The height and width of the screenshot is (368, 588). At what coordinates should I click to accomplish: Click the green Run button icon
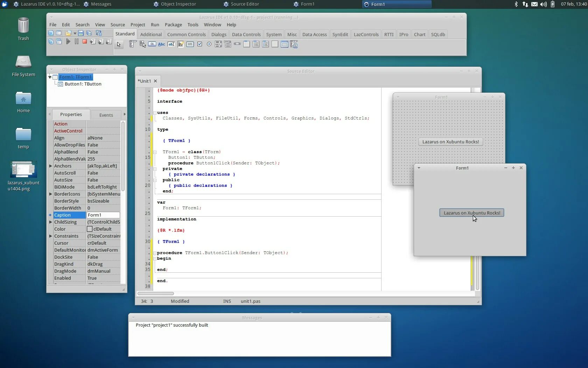[x=68, y=41]
